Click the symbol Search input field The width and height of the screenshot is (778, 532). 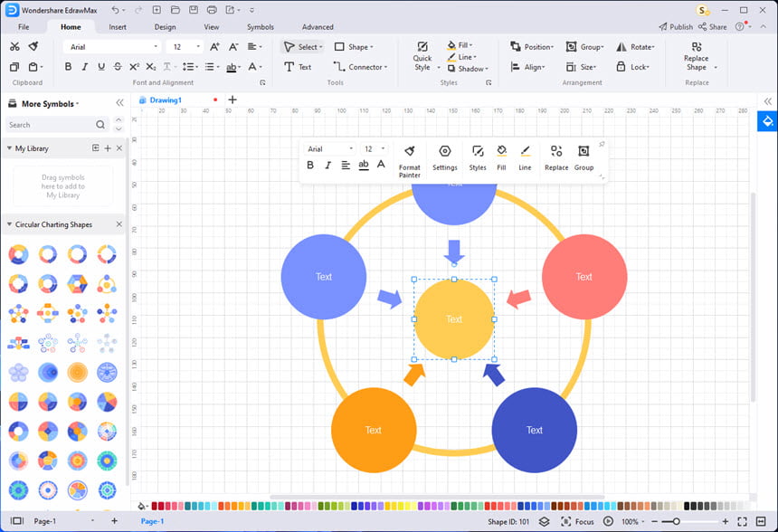point(57,125)
